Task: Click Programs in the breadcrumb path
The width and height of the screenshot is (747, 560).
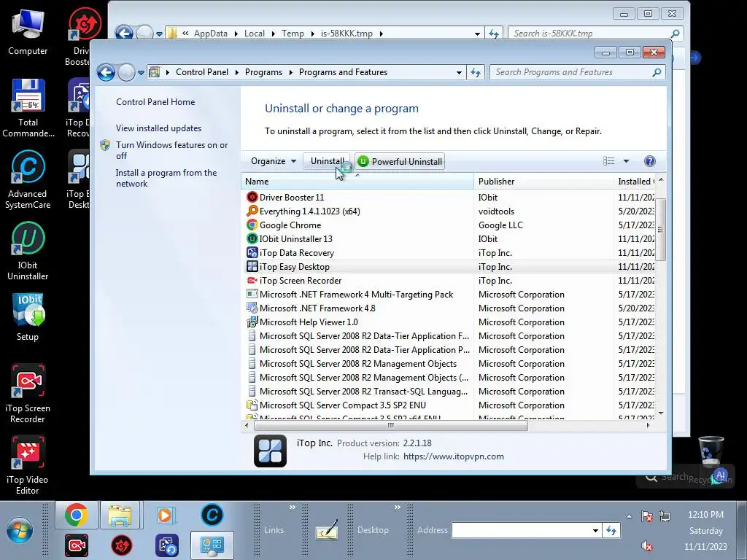Action: coord(263,72)
